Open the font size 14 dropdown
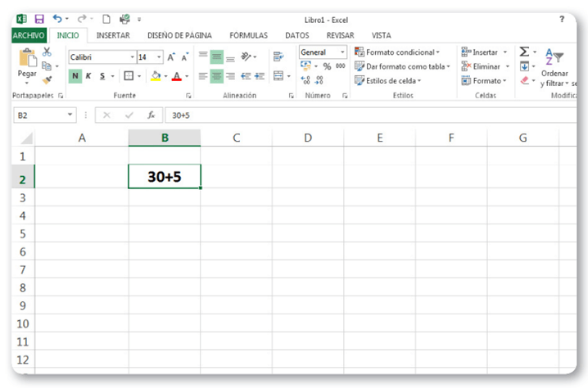 tap(159, 57)
